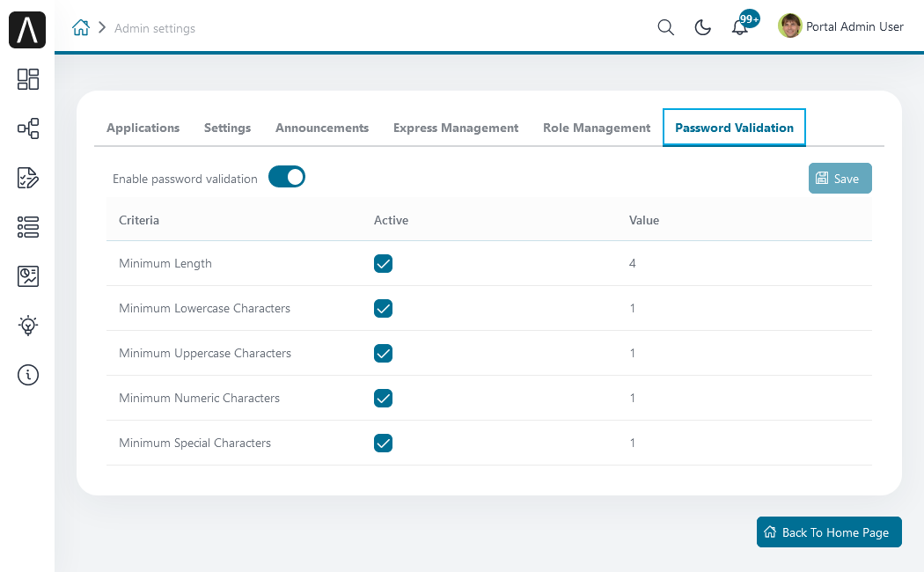Click the Minimum Length criteria label
The width and height of the screenshot is (924, 572).
click(x=165, y=263)
